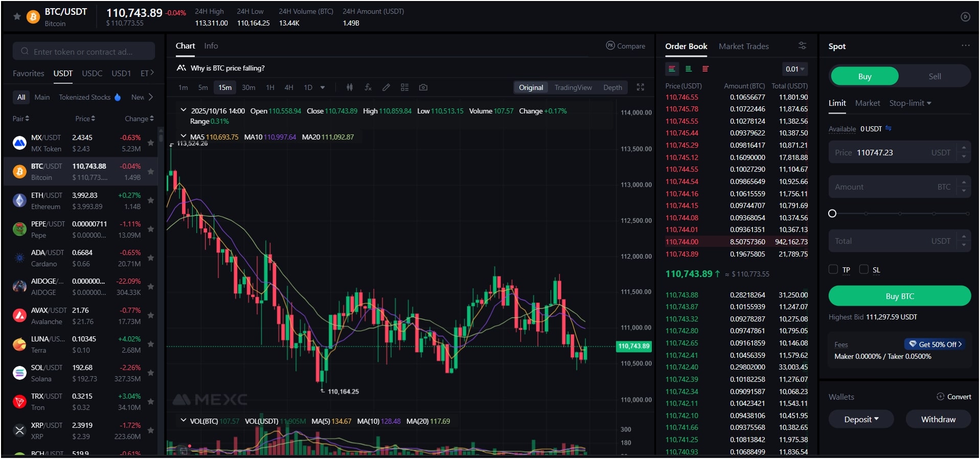Select the Market order tab
The width and height of the screenshot is (980, 459).
click(868, 103)
